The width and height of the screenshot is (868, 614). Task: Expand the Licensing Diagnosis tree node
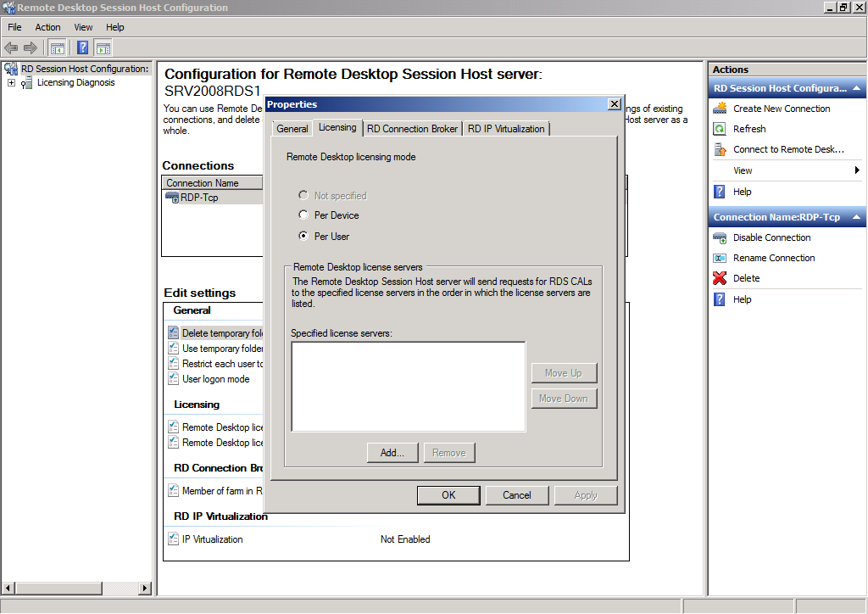tap(11, 83)
